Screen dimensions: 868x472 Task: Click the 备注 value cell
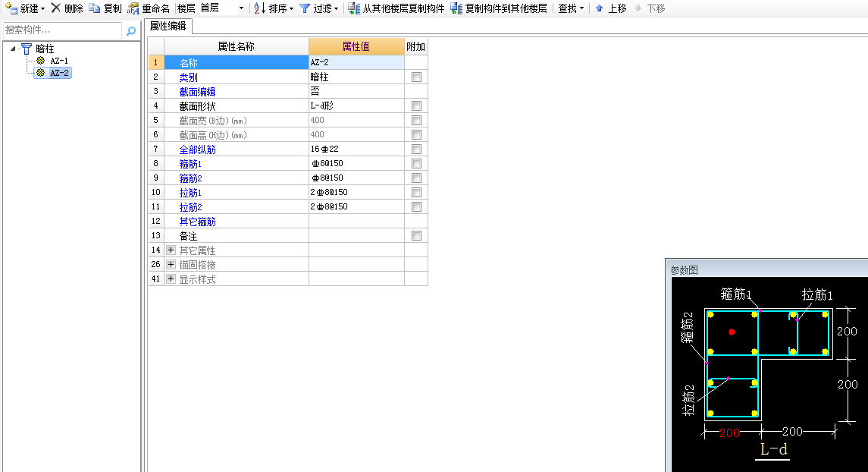click(x=356, y=235)
